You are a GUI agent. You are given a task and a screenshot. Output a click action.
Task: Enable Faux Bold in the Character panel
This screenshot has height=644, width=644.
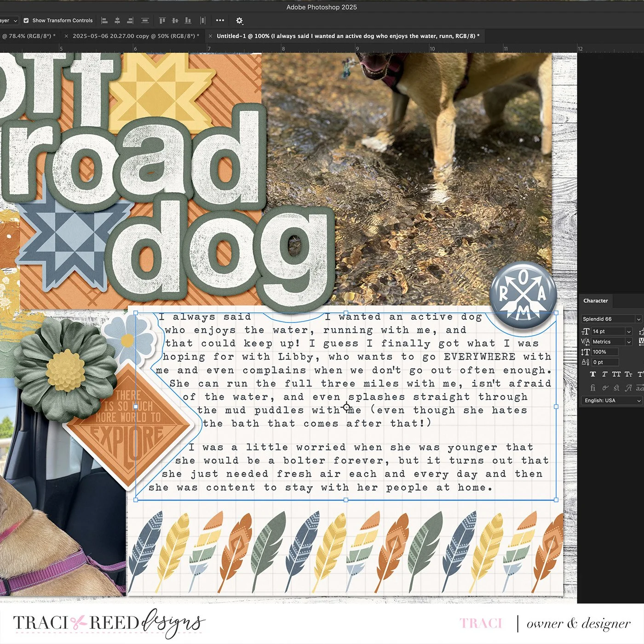point(593,374)
